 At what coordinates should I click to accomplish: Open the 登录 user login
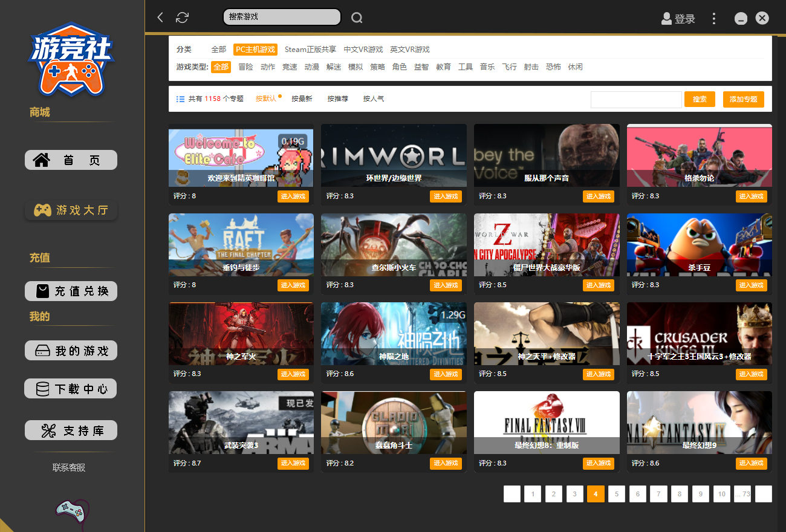tap(678, 19)
